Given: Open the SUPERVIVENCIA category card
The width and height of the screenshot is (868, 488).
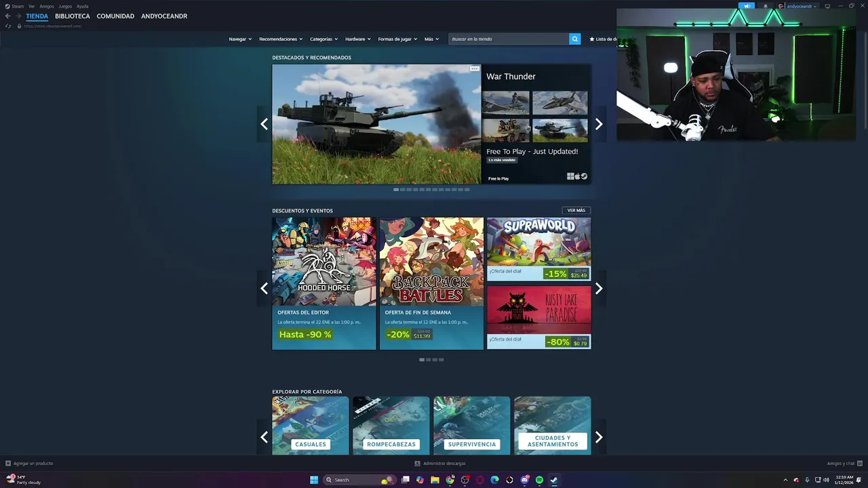Looking at the screenshot, I should [x=472, y=426].
